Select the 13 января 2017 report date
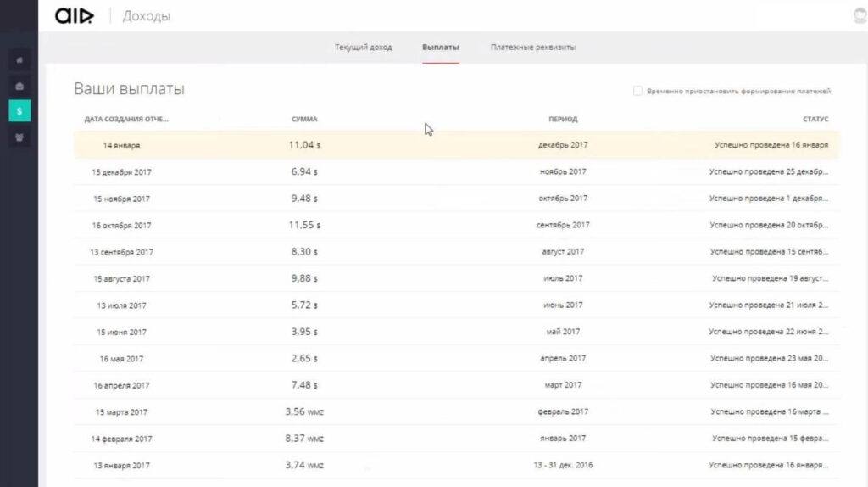Viewport: 868px width, 487px height. (x=121, y=465)
